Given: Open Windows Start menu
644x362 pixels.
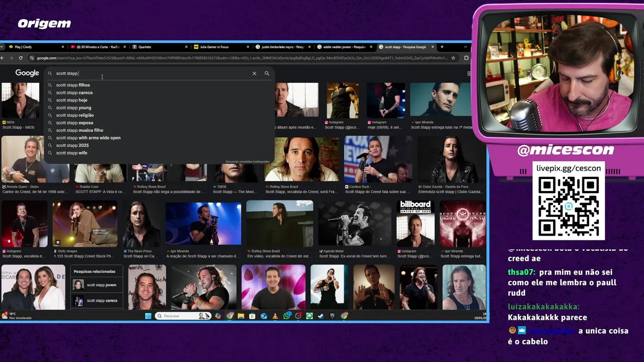Looking at the screenshot, I should (148, 316).
